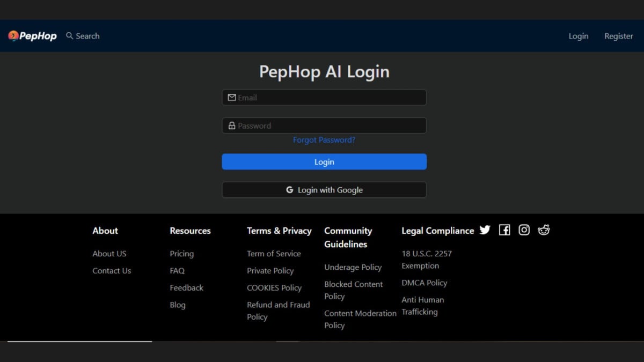644x362 pixels.
Task: Focus the Email input field
Action: (x=330, y=98)
